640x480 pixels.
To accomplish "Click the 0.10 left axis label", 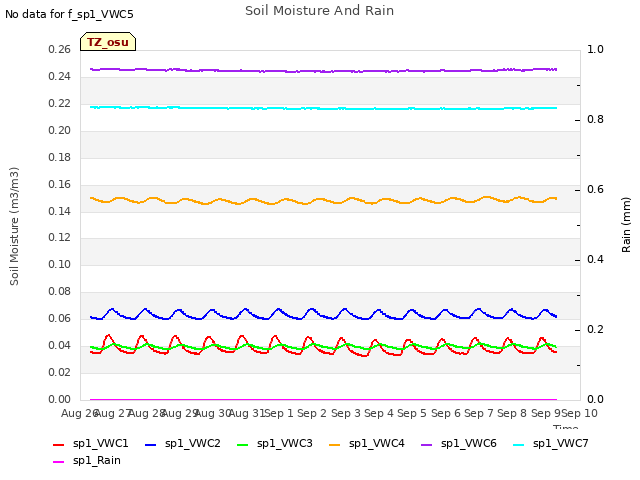I will coord(60,264).
